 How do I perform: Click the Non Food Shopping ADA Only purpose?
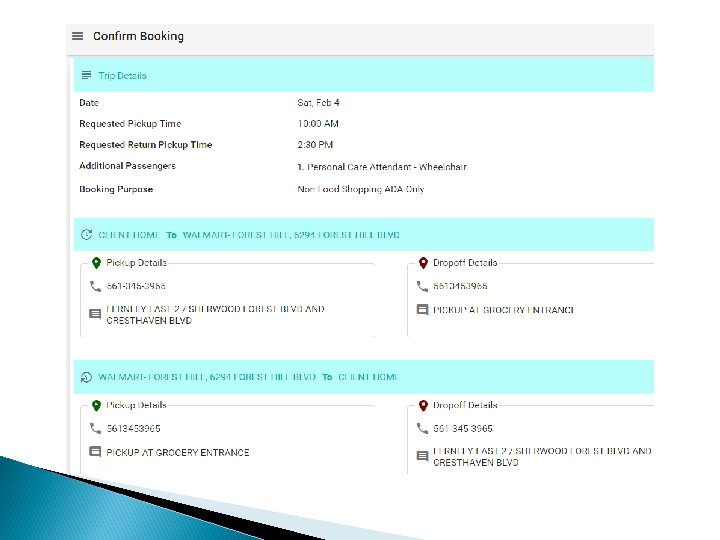360,189
